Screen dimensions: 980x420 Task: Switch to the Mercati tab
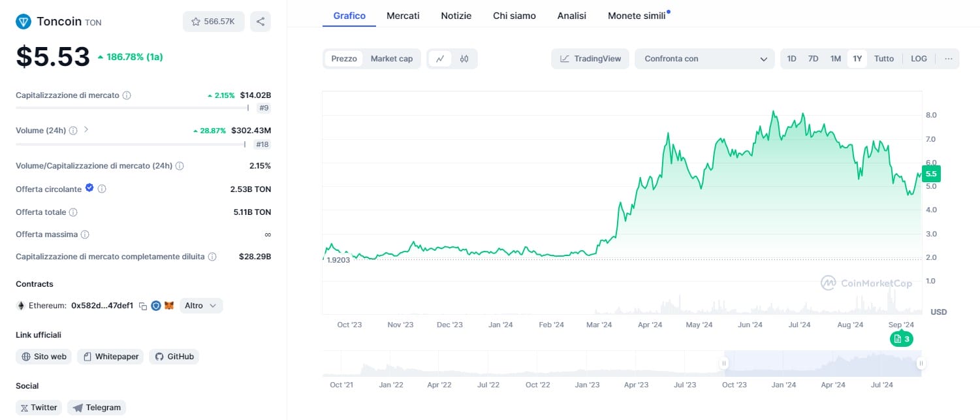pyautogui.click(x=403, y=16)
